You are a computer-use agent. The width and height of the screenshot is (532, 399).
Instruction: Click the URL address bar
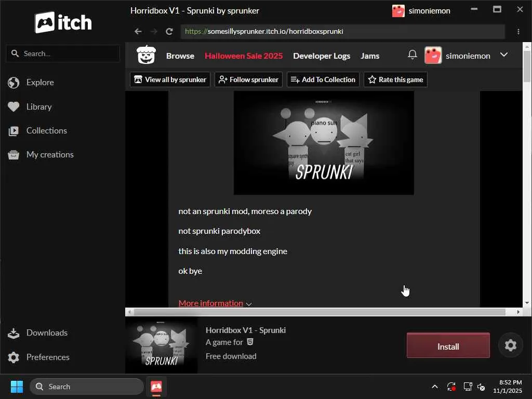click(x=343, y=32)
